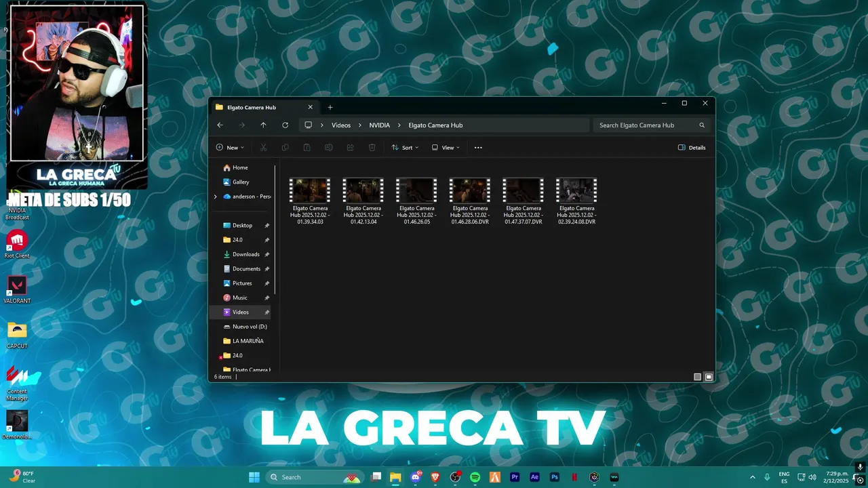Click the Paste icon in Explorer toolbar
This screenshot has height=488, width=868.
click(307, 148)
